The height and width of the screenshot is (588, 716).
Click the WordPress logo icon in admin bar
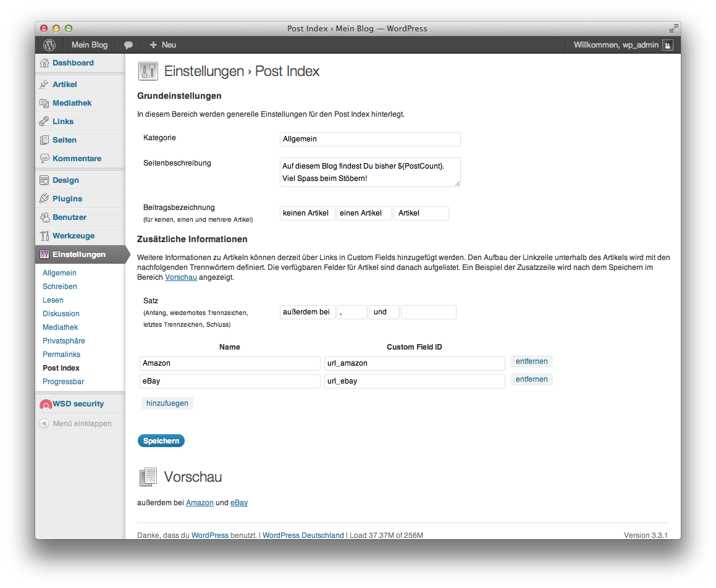[49, 44]
